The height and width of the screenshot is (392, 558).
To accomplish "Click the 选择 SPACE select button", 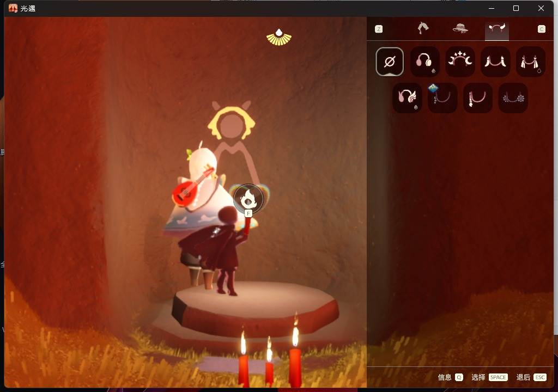I will (x=489, y=377).
